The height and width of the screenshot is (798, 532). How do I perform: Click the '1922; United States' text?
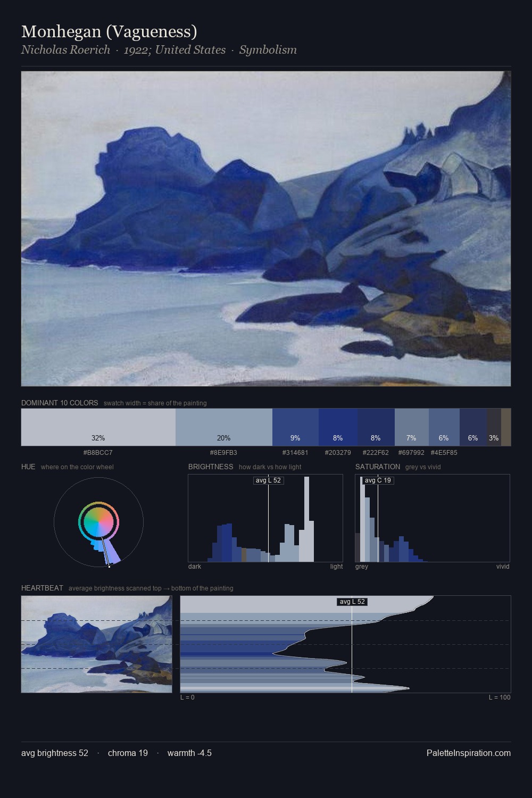click(174, 50)
